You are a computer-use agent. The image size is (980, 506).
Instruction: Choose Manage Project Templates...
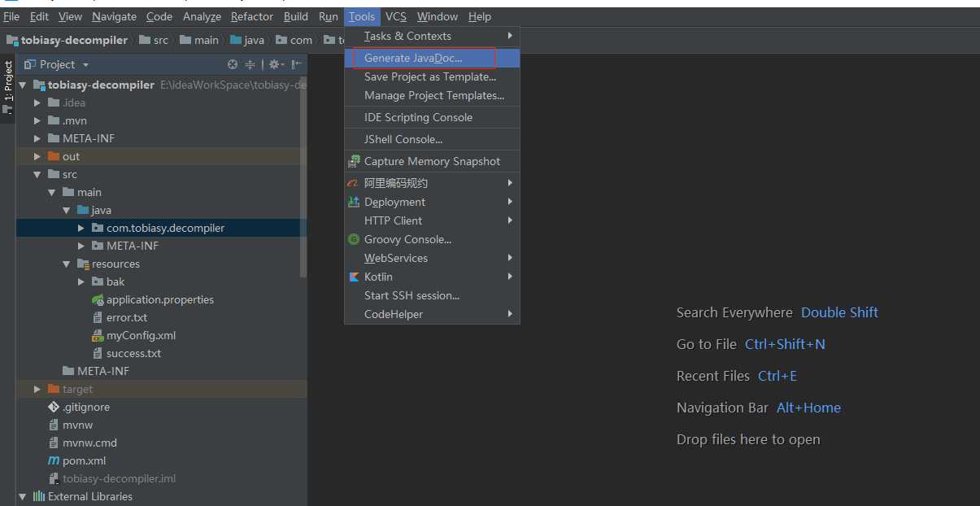point(432,95)
